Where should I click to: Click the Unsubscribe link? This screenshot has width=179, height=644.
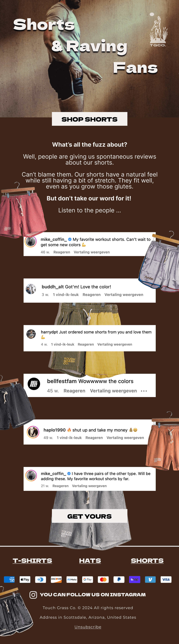[x=88, y=627]
